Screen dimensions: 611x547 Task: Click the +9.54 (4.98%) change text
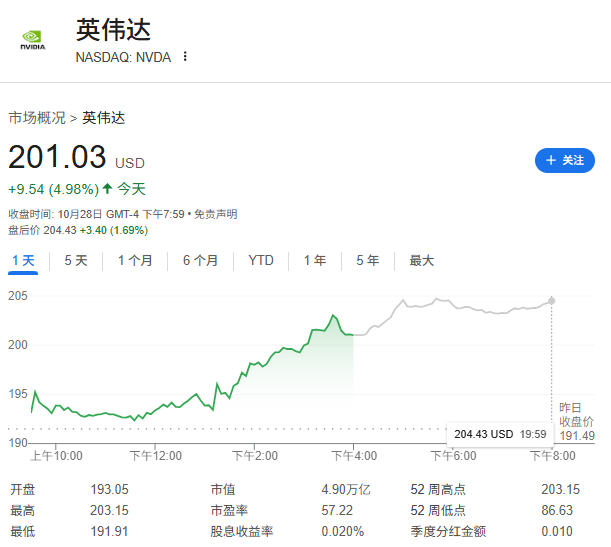54,189
